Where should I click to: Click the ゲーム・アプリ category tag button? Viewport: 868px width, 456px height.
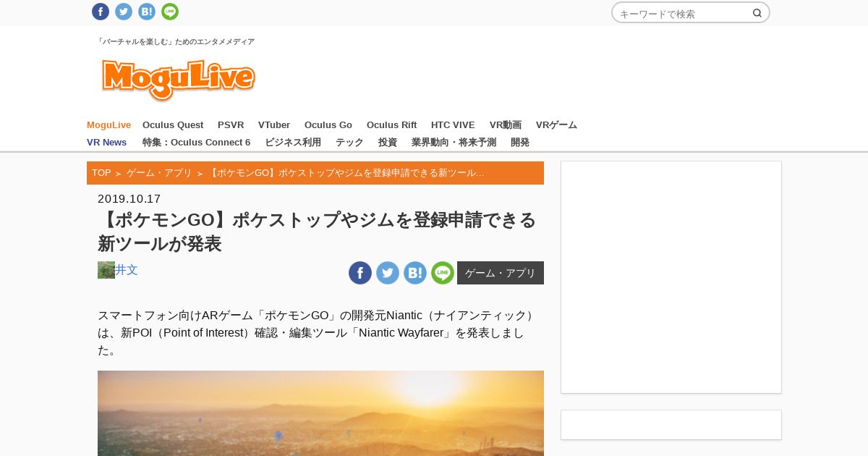(501, 273)
